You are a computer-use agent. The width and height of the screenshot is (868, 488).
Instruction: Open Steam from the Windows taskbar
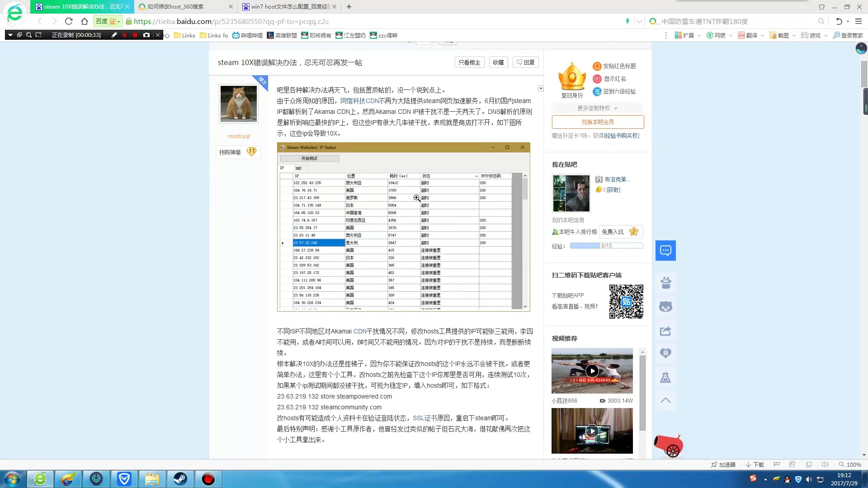(180, 479)
